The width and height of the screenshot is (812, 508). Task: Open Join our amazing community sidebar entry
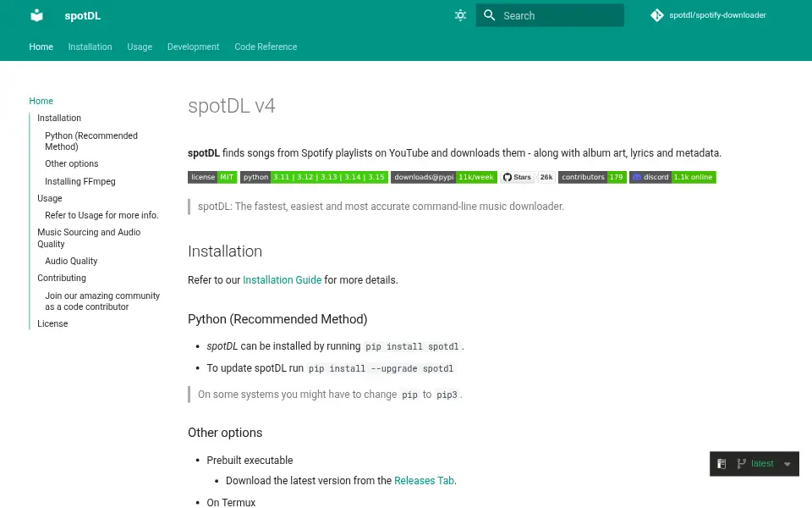click(102, 301)
